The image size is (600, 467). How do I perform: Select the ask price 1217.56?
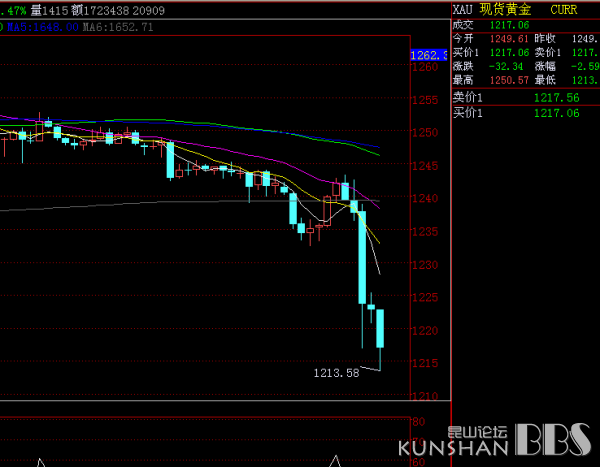pyautogui.click(x=556, y=98)
